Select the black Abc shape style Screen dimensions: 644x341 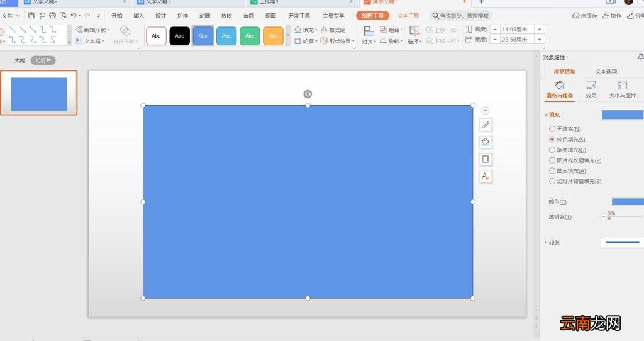179,36
